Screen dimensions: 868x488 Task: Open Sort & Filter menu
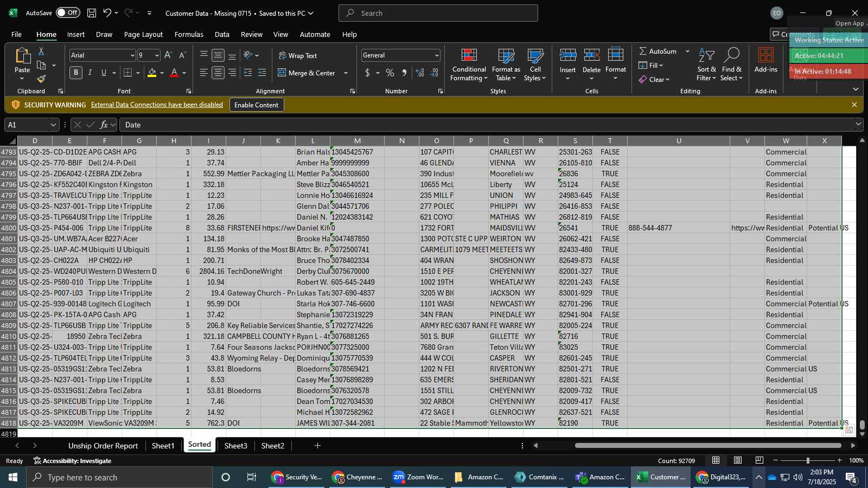[x=706, y=65]
